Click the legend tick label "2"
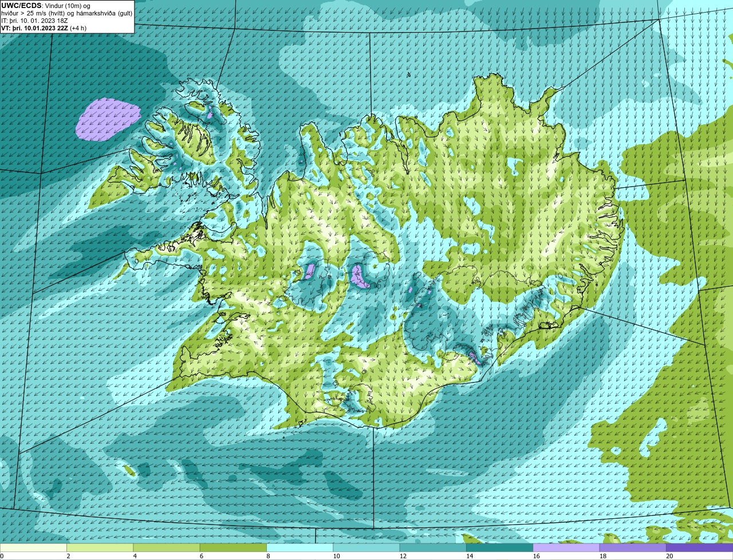 pyautogui.click(x=68, y=556)
